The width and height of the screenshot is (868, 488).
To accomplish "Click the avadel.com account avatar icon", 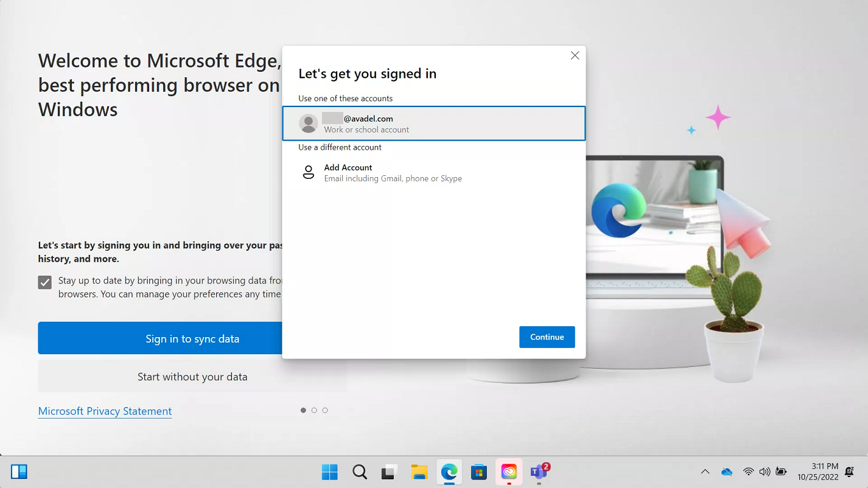I will (309, 124).
